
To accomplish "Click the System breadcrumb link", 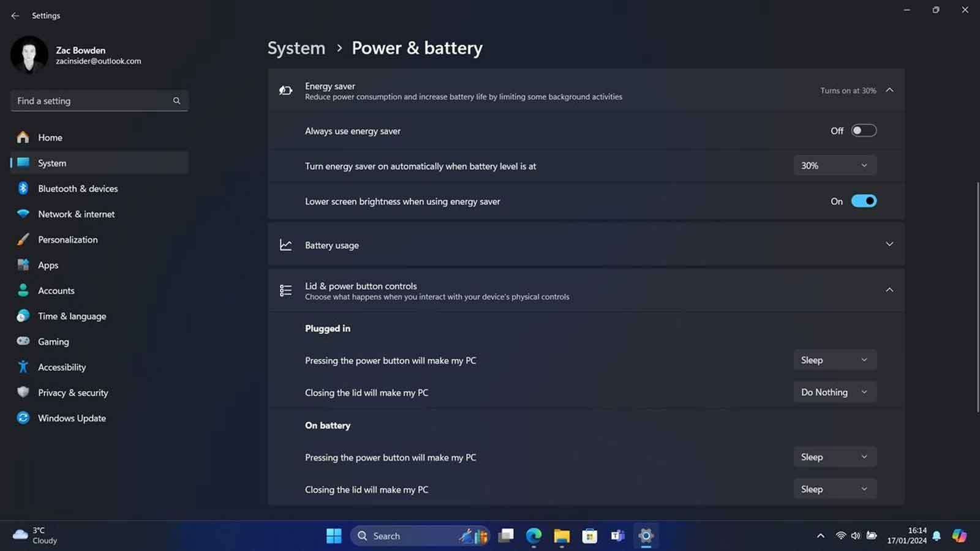I will 296,48.
